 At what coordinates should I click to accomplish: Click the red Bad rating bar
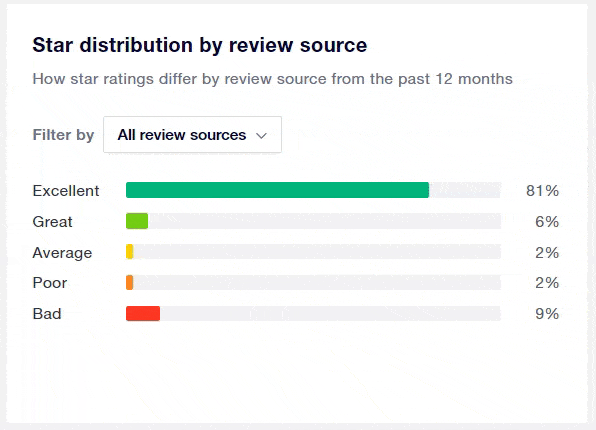[x=143, y=313]
